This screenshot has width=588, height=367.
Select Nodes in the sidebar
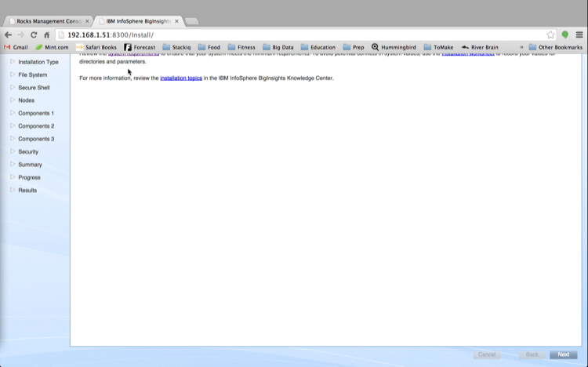(x=26, y=100)
